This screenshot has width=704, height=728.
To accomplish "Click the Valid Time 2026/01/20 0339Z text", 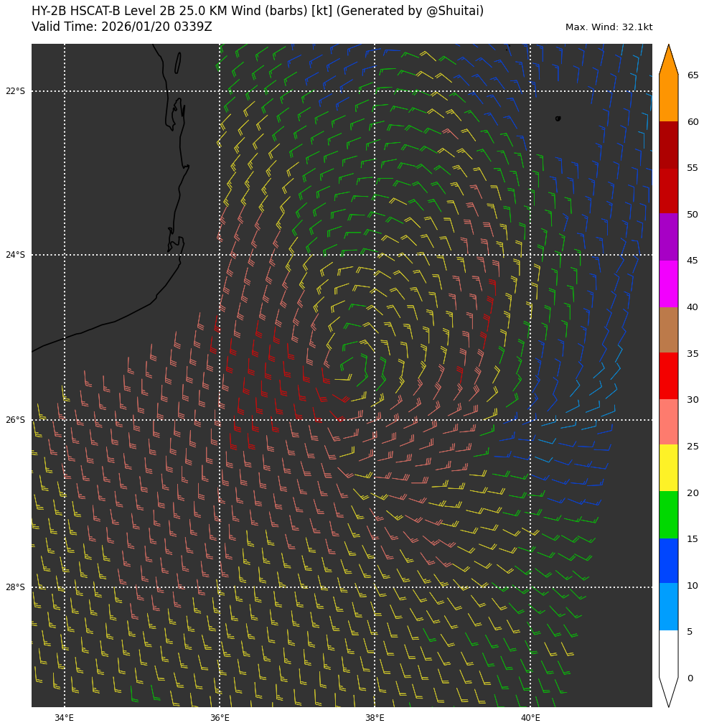I will click(x=122, y=27).
